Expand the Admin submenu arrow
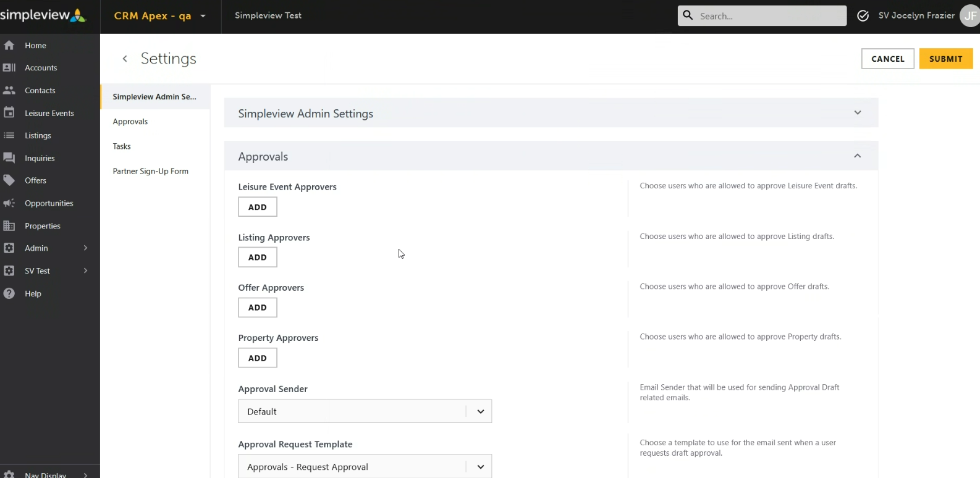 click(85, 248)
